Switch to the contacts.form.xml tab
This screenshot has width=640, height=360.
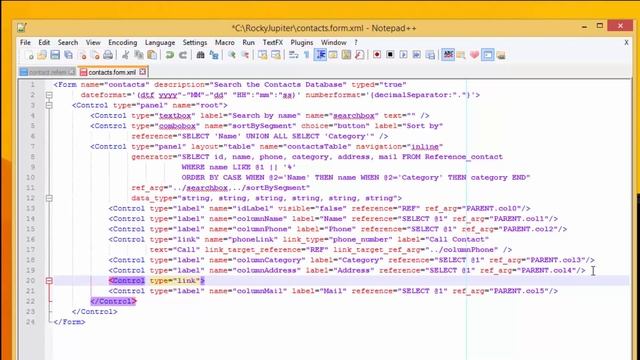pyautogui.click(x=112, y=72)
